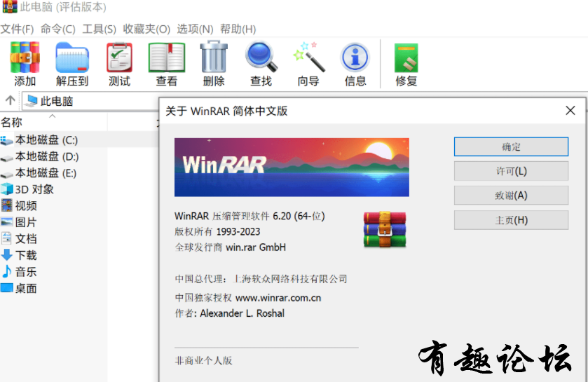This screenshot has width=588, height=382.
Task: Click the WinRAR title bar app icon
Action: click(9, 6)
